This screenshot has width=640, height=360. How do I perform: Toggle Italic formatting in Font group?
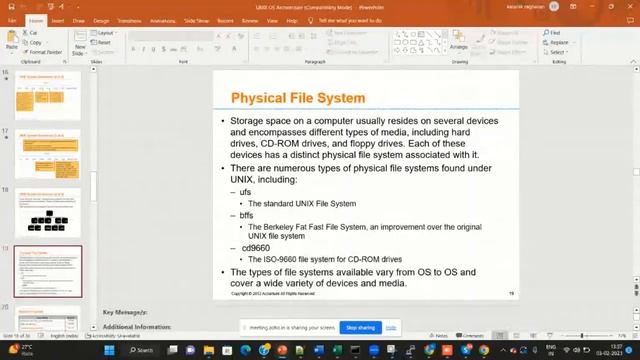[x=143, y=49]
